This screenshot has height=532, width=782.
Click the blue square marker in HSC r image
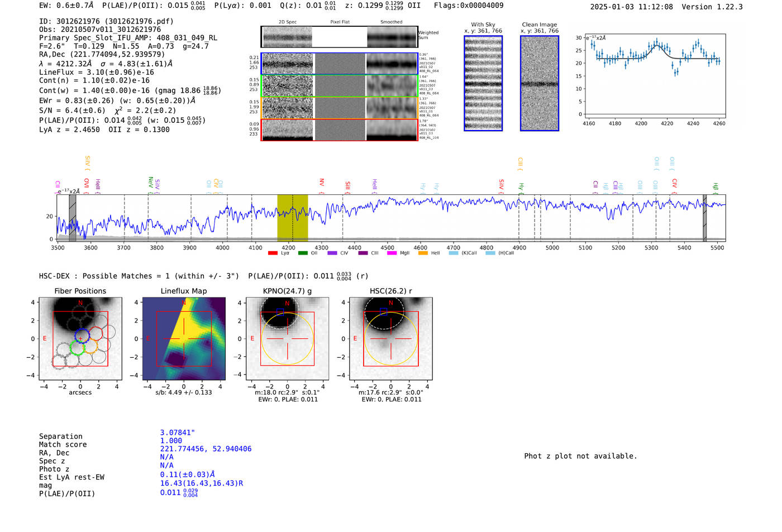coord(383,311)
